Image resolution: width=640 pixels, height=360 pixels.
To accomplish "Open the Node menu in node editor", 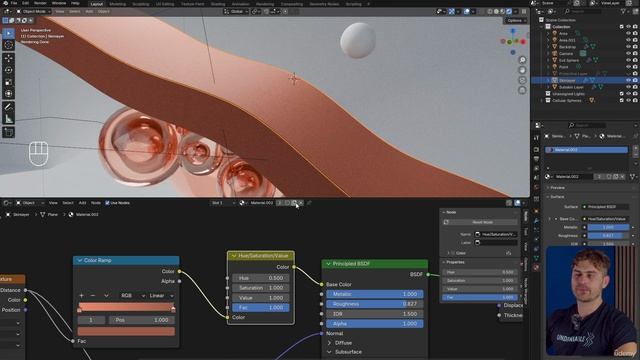I will click(96, 203).
